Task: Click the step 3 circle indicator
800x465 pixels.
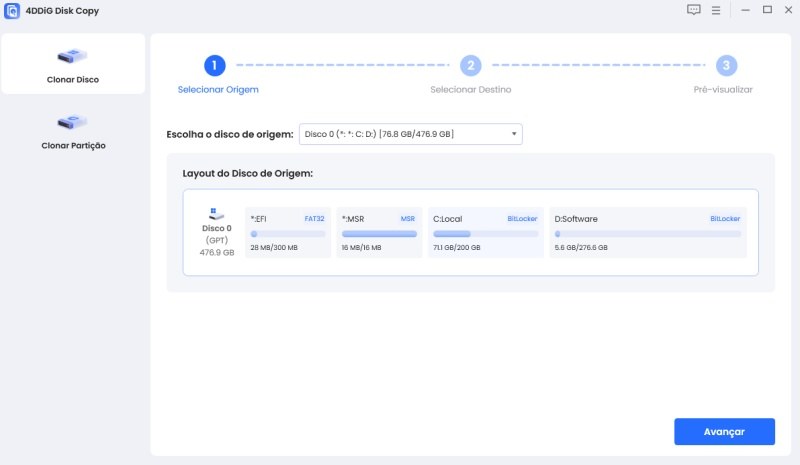Action: click(726, 66)
